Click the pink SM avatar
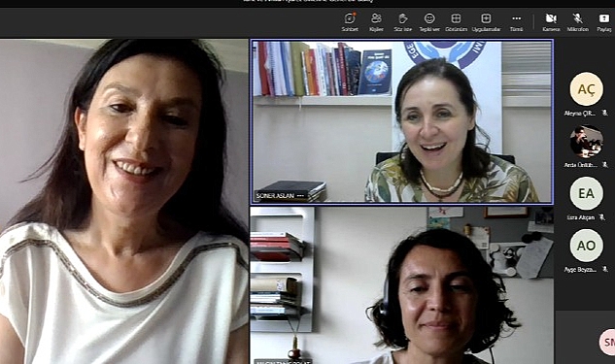This screenshot has height=364, width=615. pyautogui.click(x=607, y=342)
